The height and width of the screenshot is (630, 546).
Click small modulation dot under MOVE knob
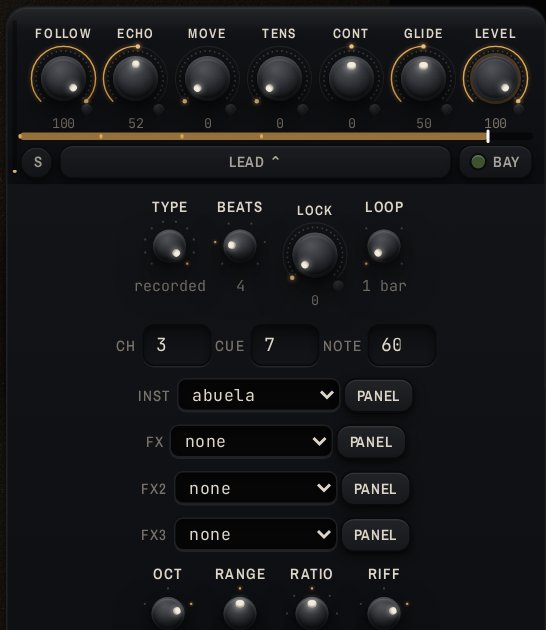pyautogui.click(x=231, y=109)
